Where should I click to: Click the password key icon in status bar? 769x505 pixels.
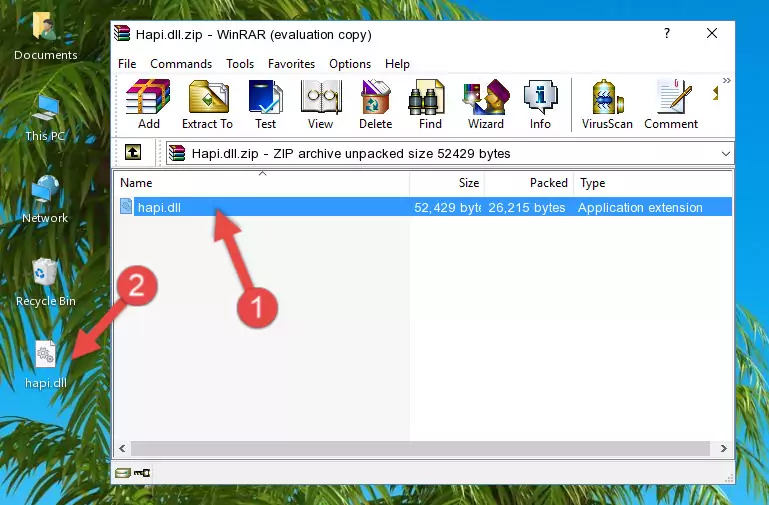click(142, 473)
